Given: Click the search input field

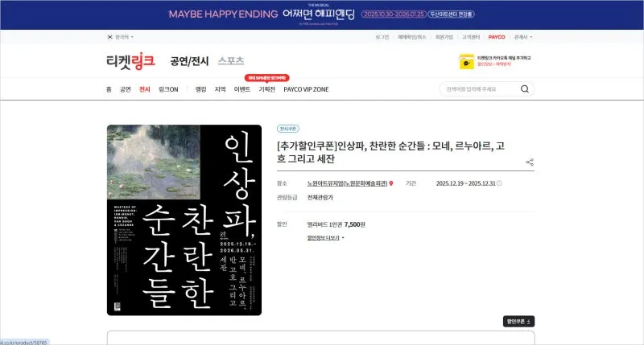Looking at the screenshot, I should point(479,89).
